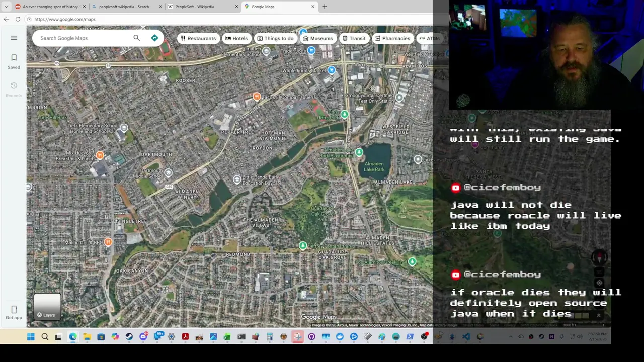Screen dimensions: 644x362
Task: Click the Jeffrey Fontana Park pin
Action: (302, 245)
